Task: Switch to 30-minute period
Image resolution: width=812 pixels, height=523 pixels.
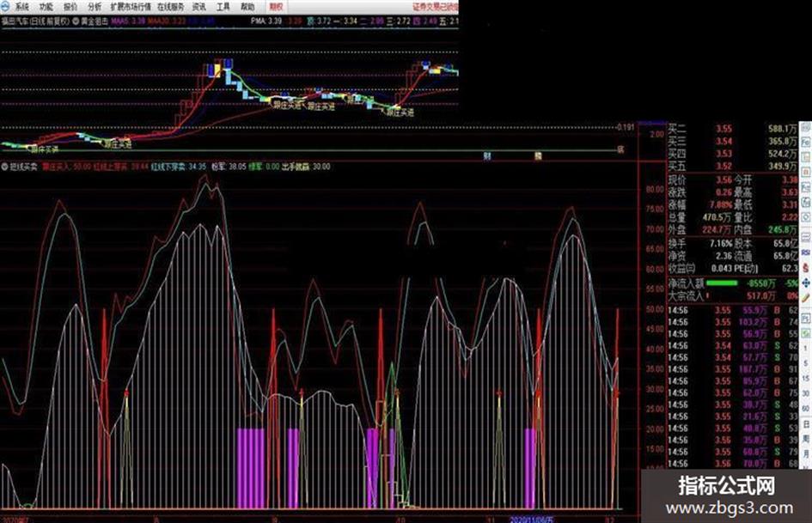Action: (x=806, y=393)
